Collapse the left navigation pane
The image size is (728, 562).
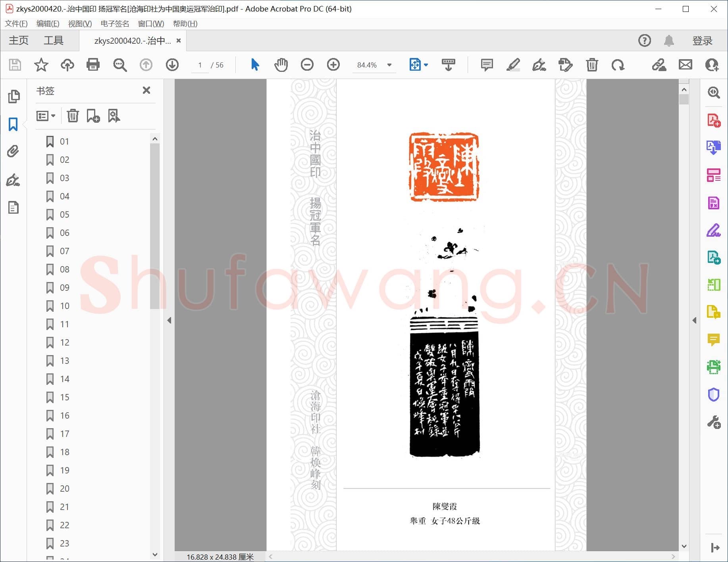[169, 320]
